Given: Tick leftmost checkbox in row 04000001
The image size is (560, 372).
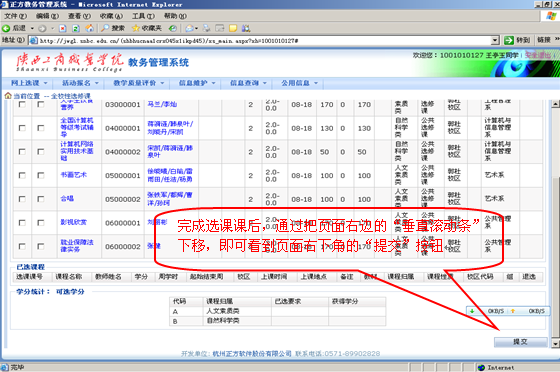Looking at the screenshot, I should pyautogui.click(x=22, y=128).
